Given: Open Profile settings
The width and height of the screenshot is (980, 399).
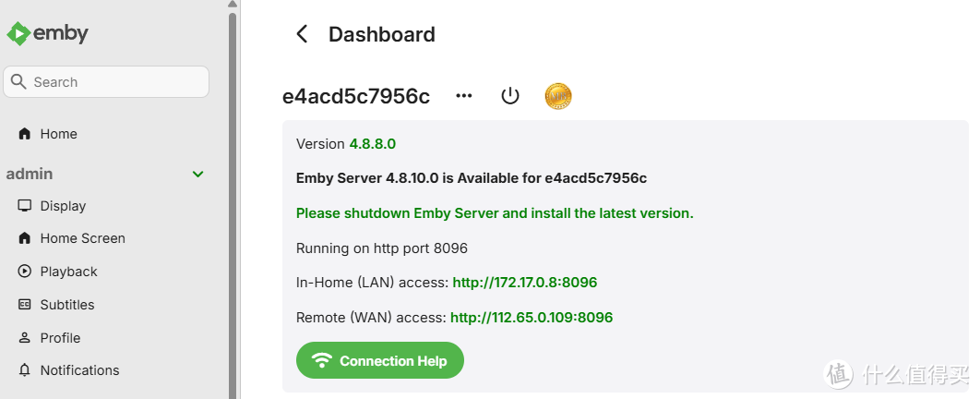Looking at the screenshot, I should 60,338.
